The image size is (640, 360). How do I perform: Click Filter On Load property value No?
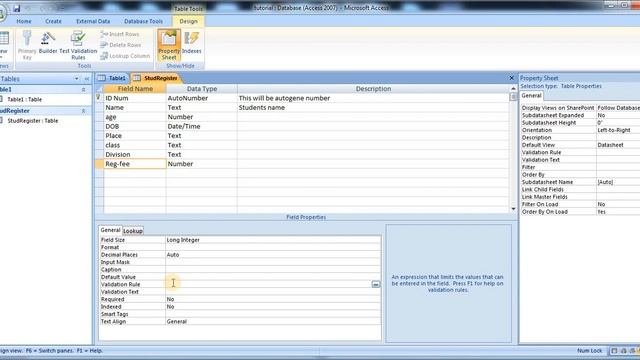coord(618,204)
